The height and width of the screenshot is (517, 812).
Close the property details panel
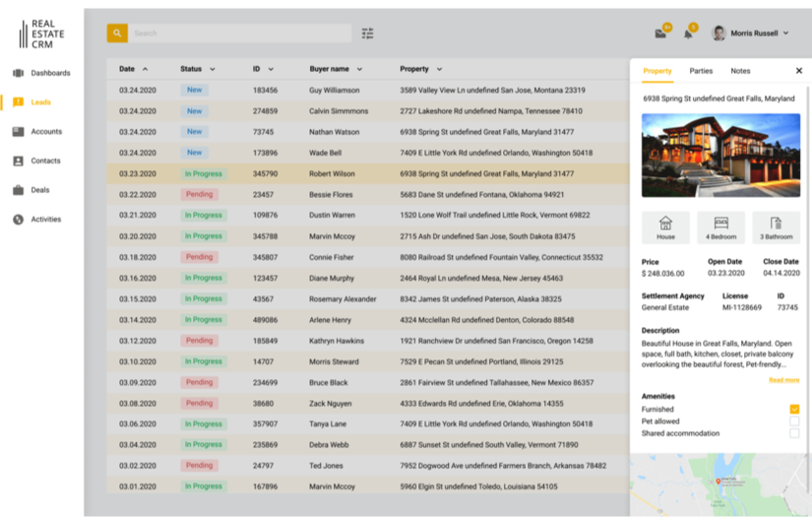[799, 71]
